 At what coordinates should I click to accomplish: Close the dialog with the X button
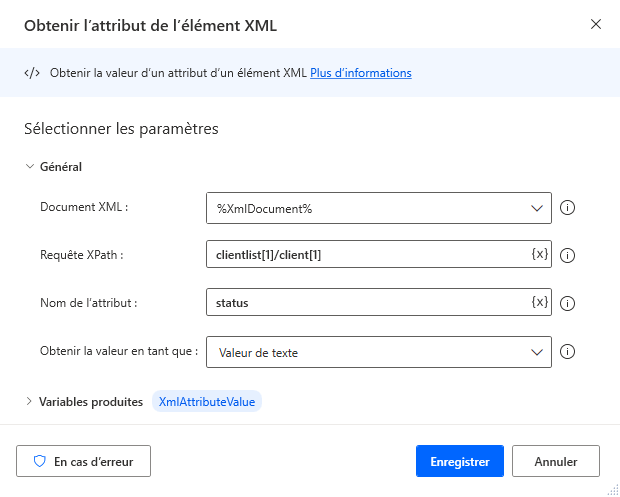[596, 24]
